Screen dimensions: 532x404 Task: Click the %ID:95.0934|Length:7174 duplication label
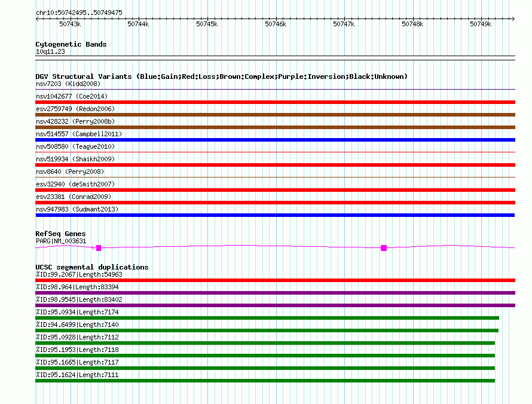coord(77,312)
